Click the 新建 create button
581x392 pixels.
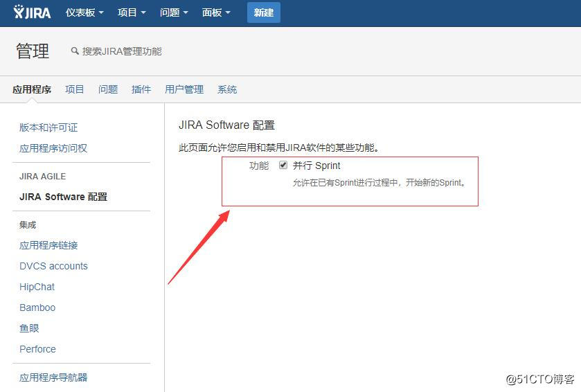264,12
